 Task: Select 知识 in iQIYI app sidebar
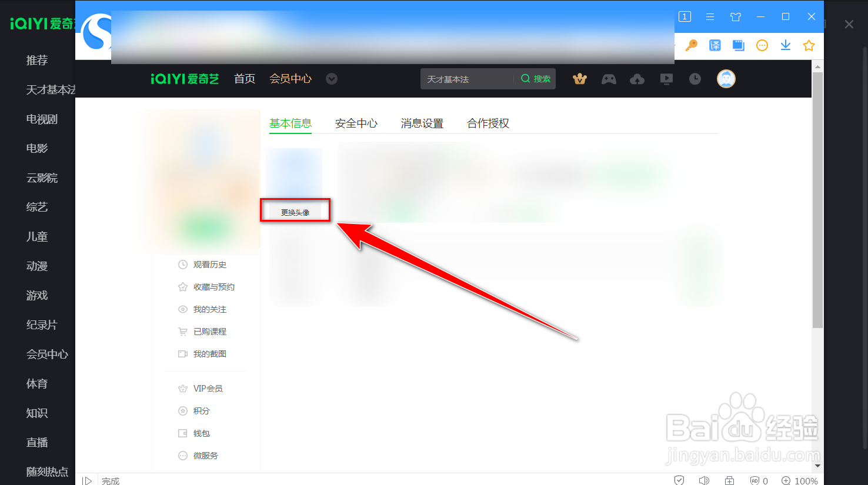[x=37, y=413]
